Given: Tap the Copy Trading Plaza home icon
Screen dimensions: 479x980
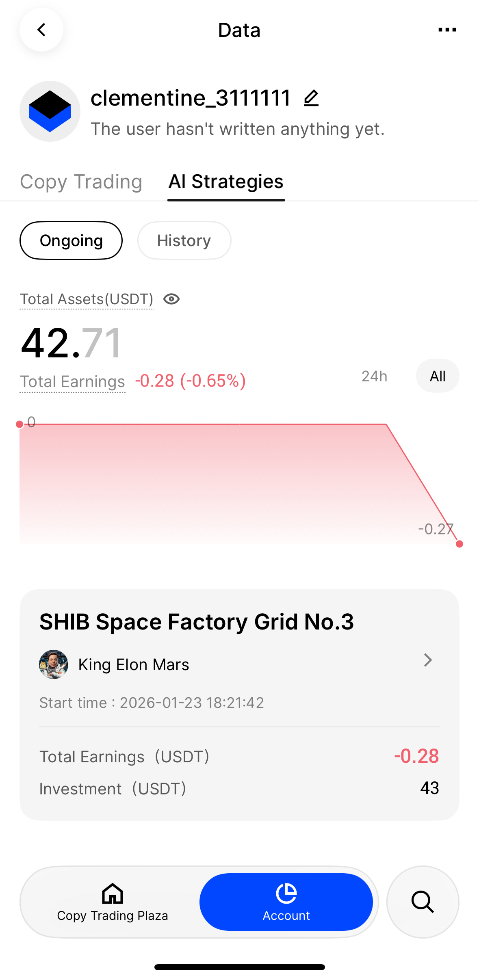Looking at the screenshot, I should [113, 893].
